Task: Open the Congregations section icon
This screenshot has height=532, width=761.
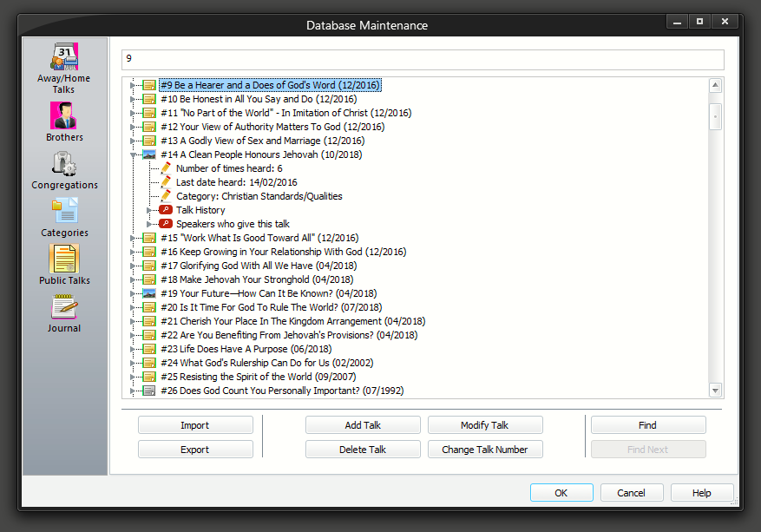Action: pyautogui.click(x=64, y=163)
